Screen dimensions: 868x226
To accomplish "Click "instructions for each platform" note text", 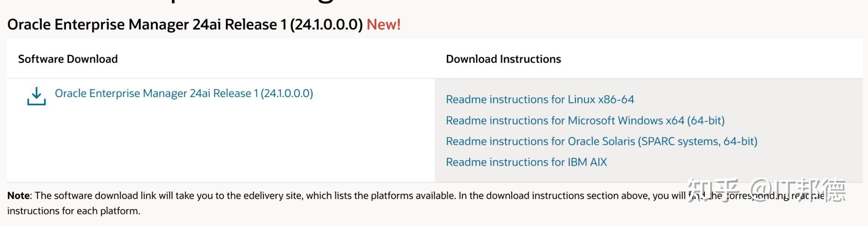I will (73, 211).
